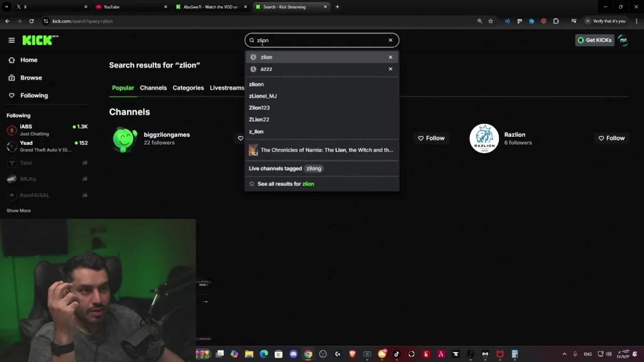Open TikTok from taskbar

(396, 354)
